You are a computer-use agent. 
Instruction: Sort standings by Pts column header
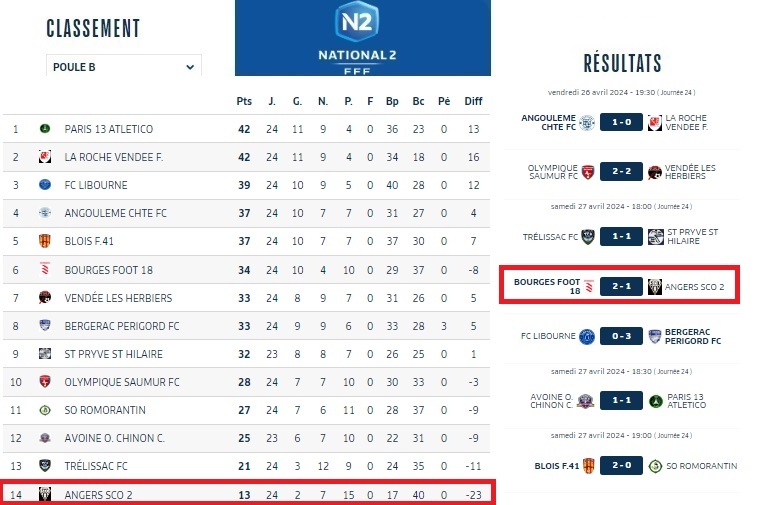(244, 101)
